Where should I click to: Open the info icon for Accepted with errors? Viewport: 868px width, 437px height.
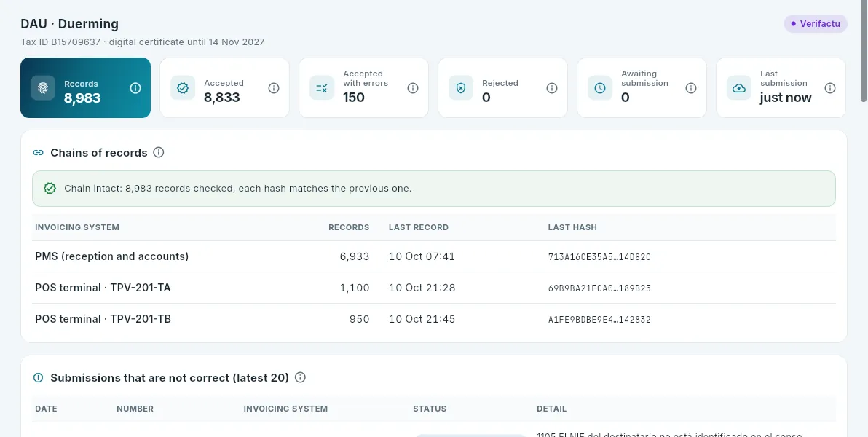[413, 88]
